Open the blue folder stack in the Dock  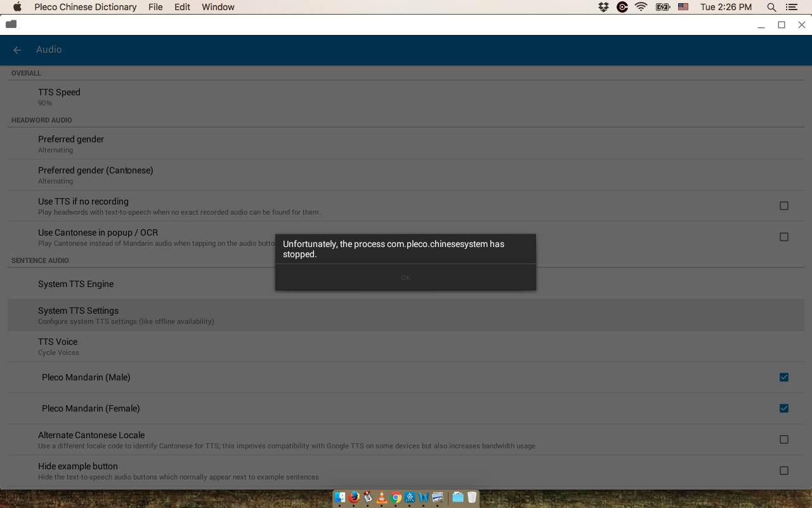[458, 497]
